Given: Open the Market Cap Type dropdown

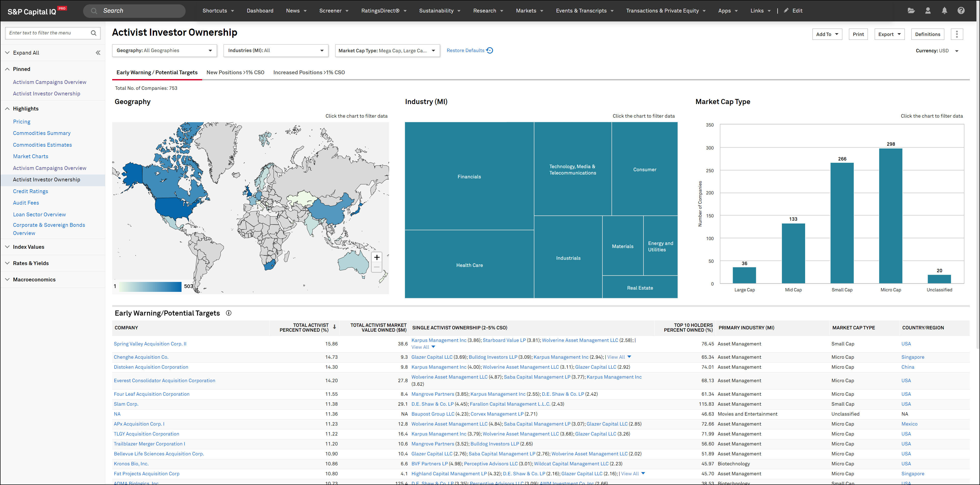Looking at the screenshot, I should click(387, 51).
